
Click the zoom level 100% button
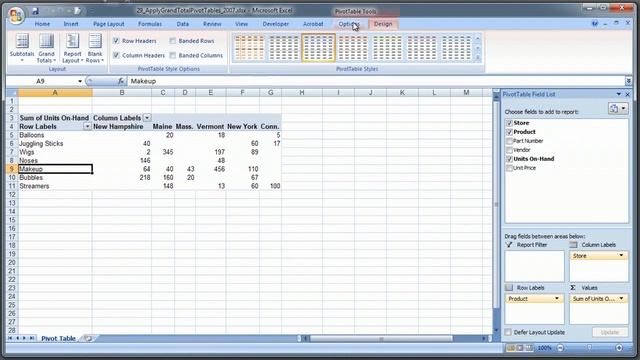(544, 348)
